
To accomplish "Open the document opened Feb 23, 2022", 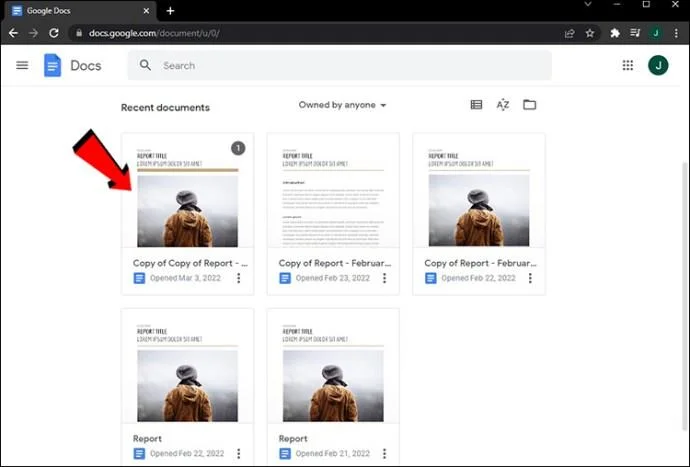I will [333, 190].
